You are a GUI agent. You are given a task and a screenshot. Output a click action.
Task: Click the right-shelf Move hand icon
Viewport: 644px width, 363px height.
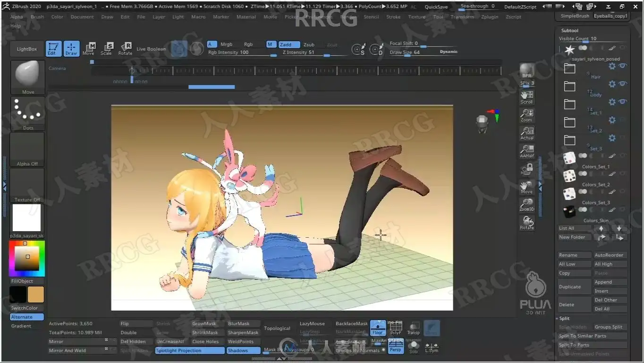527,187
